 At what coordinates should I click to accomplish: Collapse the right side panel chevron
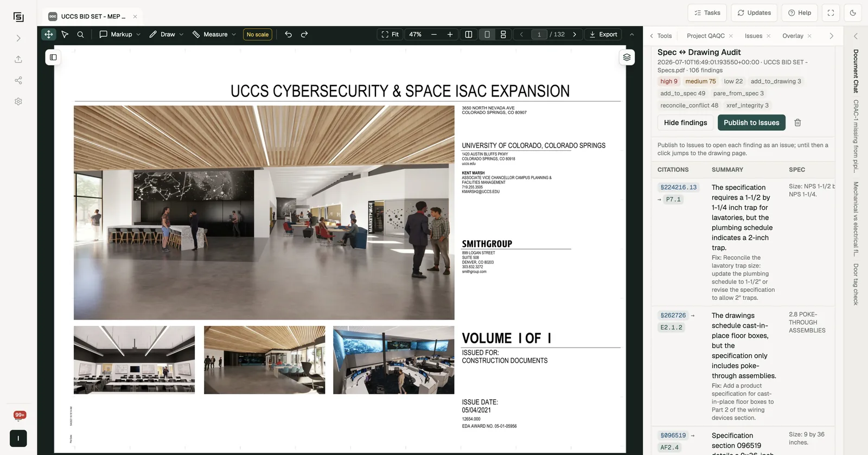coord(856,36)
